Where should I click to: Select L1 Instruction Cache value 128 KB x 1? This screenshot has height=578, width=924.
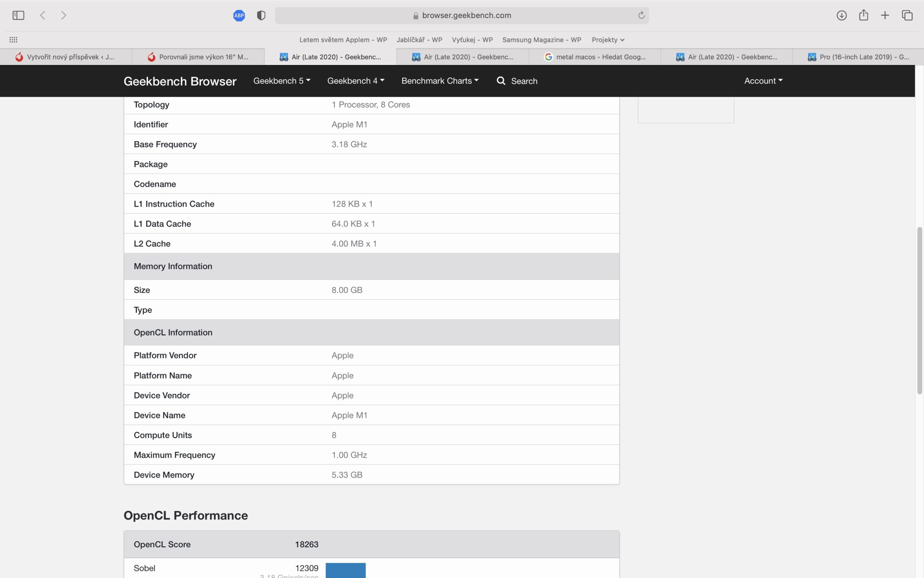[352, 204]
